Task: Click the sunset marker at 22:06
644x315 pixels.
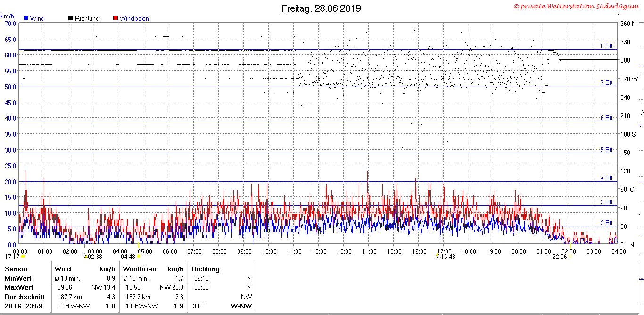Action: coord(570,257)
